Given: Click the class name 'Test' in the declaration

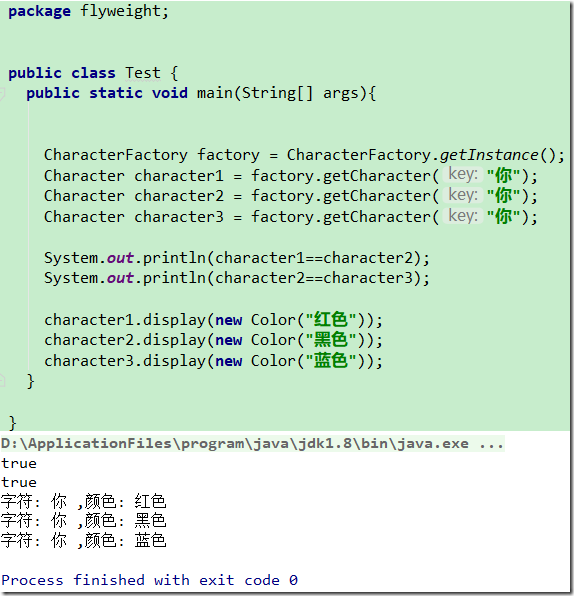Looking at the screenshot, I should pyautogui.click(x=143, y=73).
